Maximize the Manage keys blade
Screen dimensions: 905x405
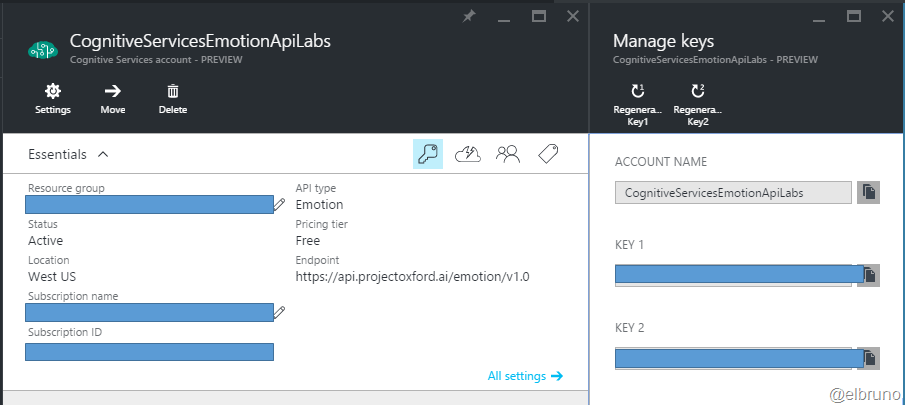coord(854,16)
